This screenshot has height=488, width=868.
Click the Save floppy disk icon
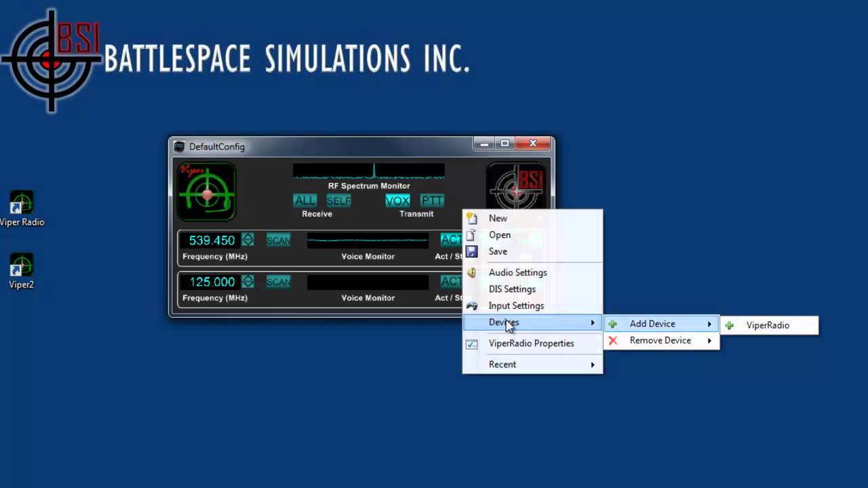[472, 251]
